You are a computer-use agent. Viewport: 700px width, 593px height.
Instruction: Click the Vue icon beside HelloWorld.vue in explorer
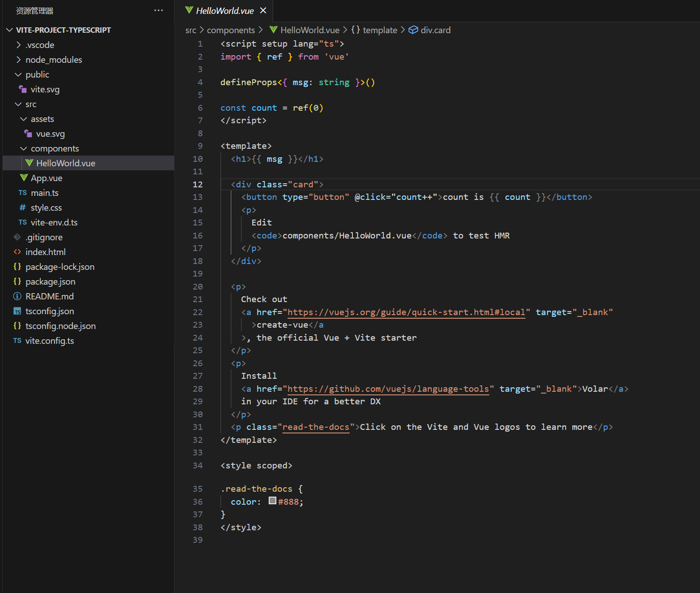point(29,163)
